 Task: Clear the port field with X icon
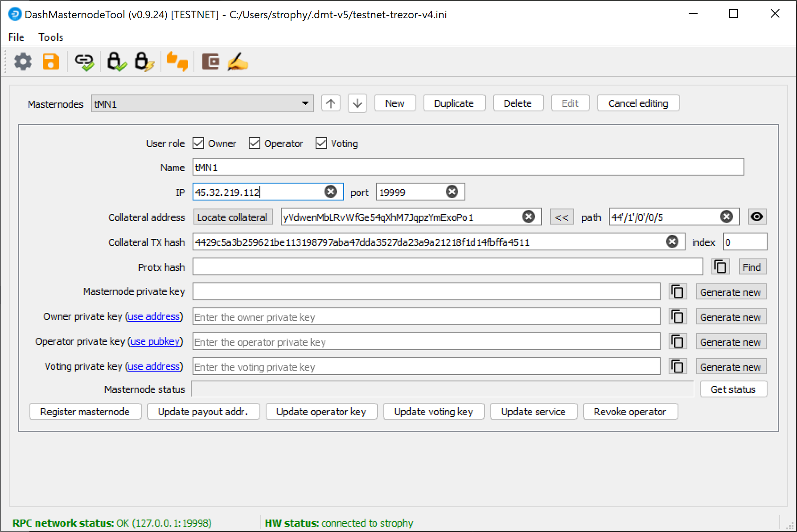click(452, 192)
